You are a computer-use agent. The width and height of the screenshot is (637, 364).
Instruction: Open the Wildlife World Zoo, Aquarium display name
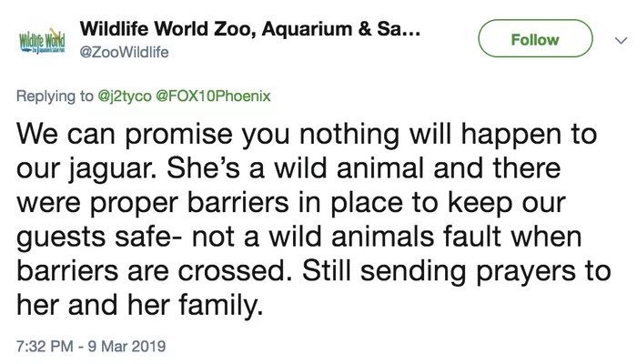pos(250,29)
